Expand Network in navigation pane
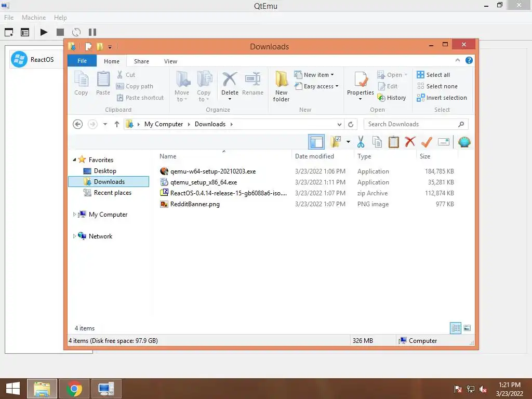 (x=74, y=236)
